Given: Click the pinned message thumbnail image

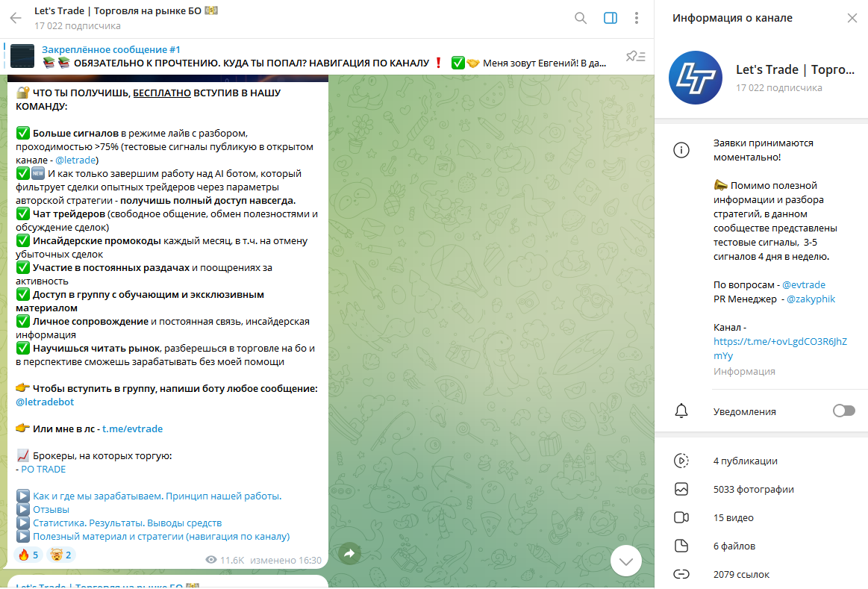Looking at the screenshot, I should coord(22,56).
